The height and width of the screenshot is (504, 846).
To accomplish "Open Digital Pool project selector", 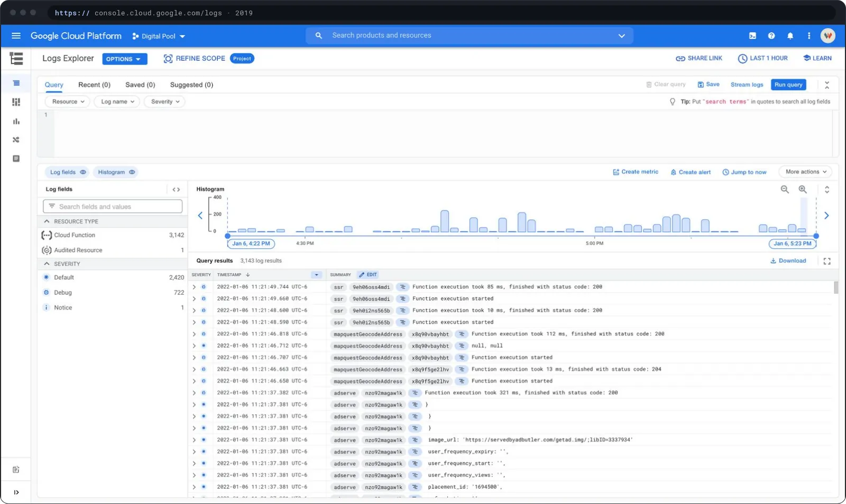I will 159,36.
